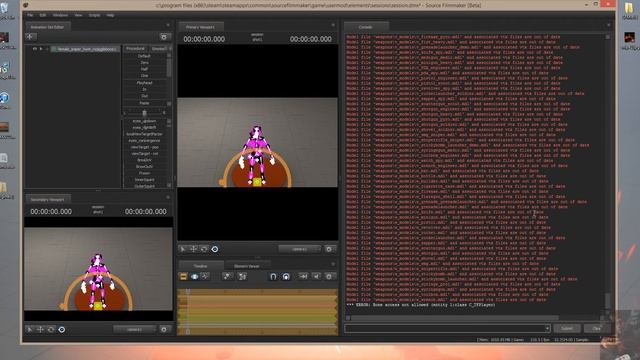This screenshot has width=640, height=360.
Task: Switch to the Element Viewer tab
Action: click(247, 266)
